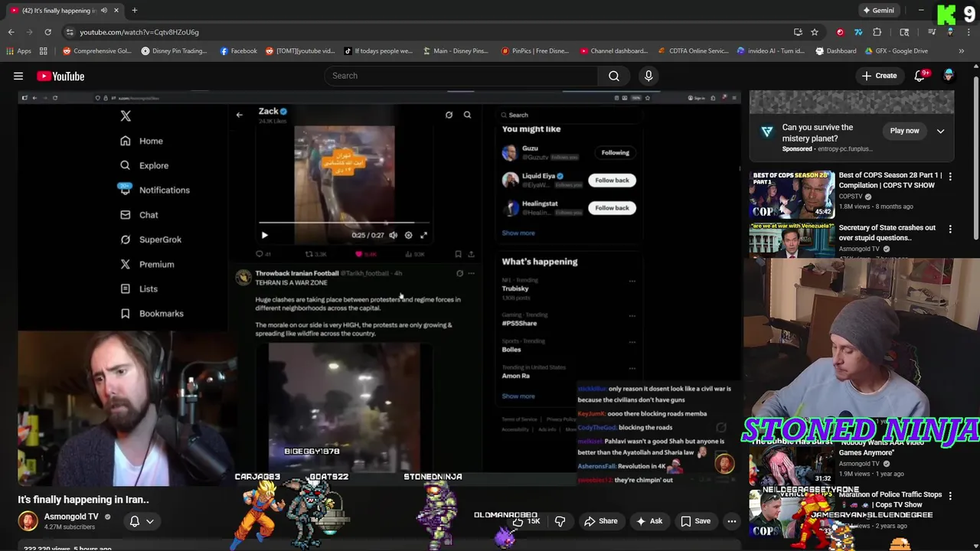
Task: Open more actions ellipsis below the video
Action: pos(732,521)
